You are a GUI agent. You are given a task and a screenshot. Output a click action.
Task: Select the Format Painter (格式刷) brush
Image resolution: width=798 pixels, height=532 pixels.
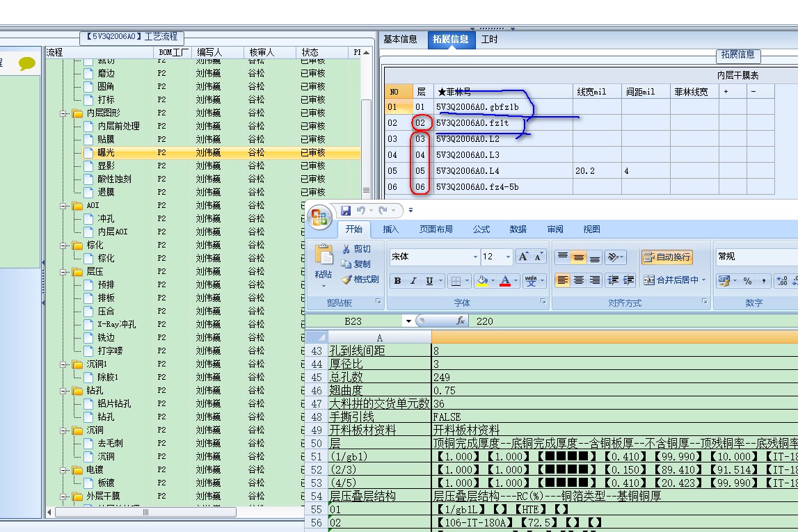346,280
